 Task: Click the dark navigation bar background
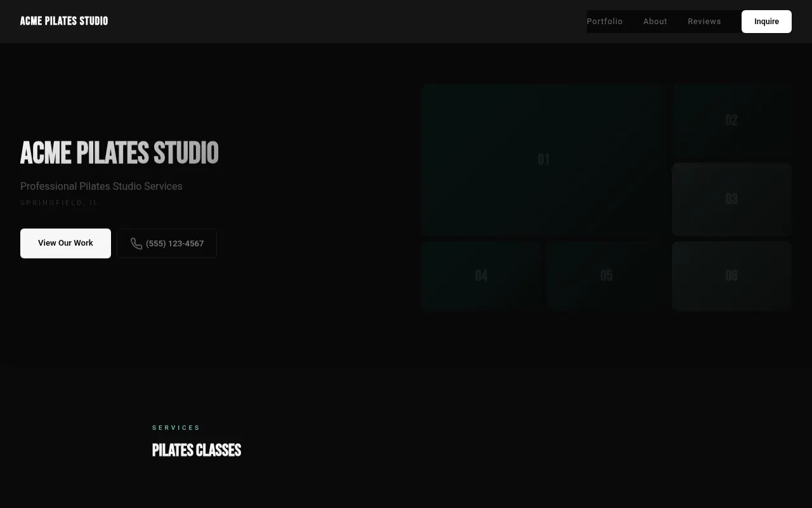click(x=349, y=21)
